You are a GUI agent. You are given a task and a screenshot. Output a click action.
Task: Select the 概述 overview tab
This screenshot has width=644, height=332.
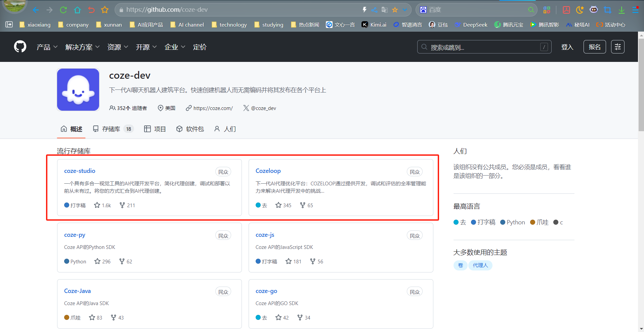71,129
